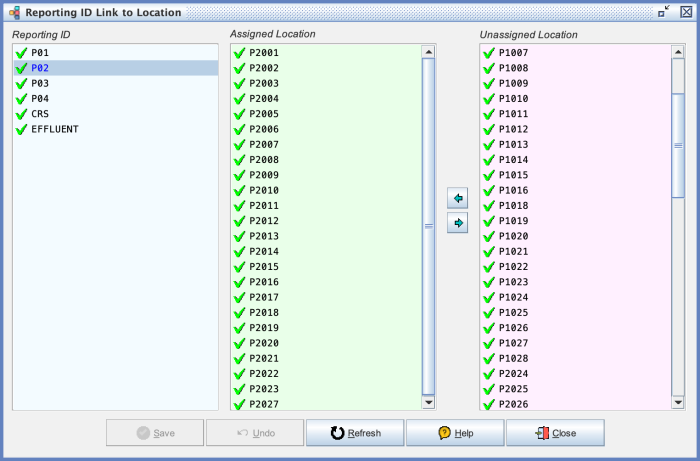
Task: Choose P2010 in Assigned Location list
Action: pos(264,190)
